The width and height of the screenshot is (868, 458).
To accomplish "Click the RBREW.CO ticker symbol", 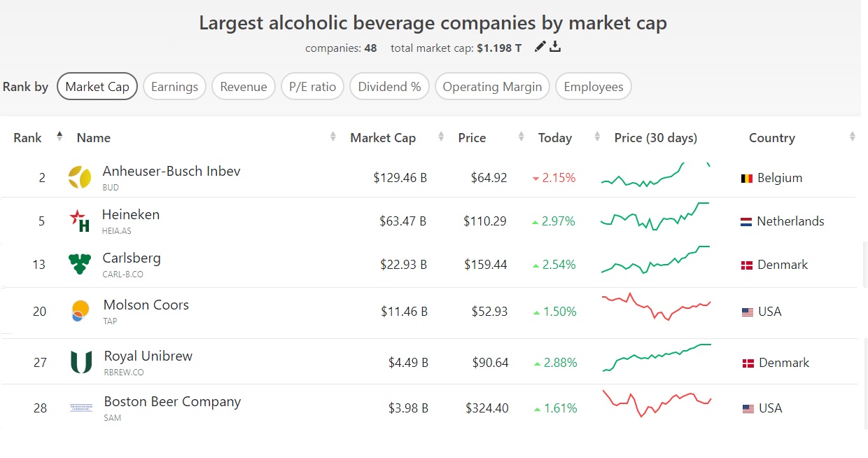I will tap(124, 373).
